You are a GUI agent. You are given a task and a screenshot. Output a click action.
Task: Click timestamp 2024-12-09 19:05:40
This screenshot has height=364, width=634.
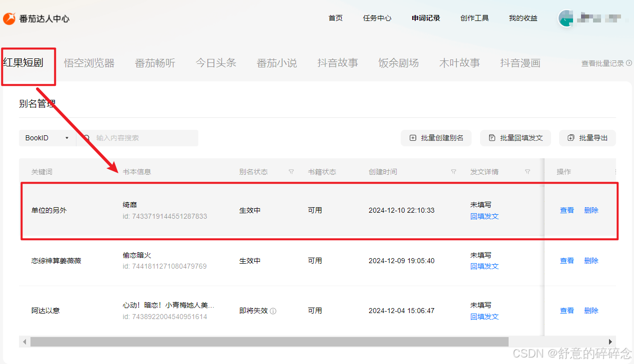pos(402,261)
